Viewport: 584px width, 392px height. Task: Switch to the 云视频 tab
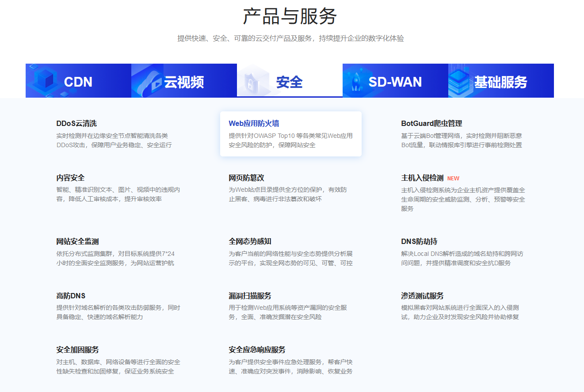(184, 80)
